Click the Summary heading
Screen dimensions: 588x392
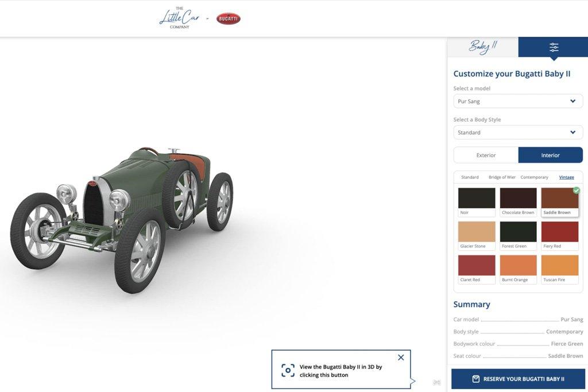(x=471, y=304)
